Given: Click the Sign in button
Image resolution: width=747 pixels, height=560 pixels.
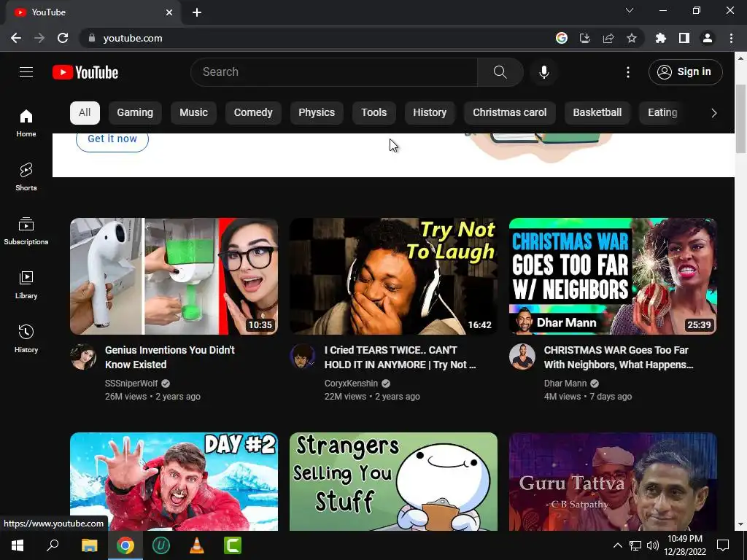Looking at the screenshot, I should coord(685,72).
